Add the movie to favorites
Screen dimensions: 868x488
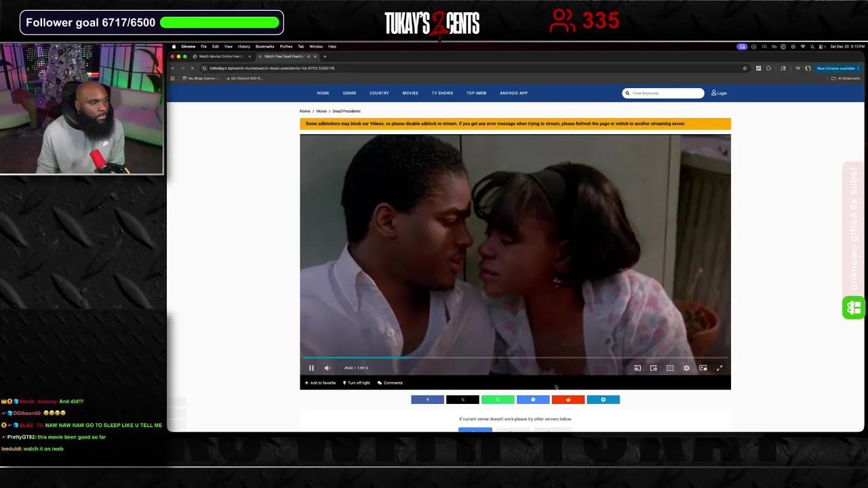(320, 383)
